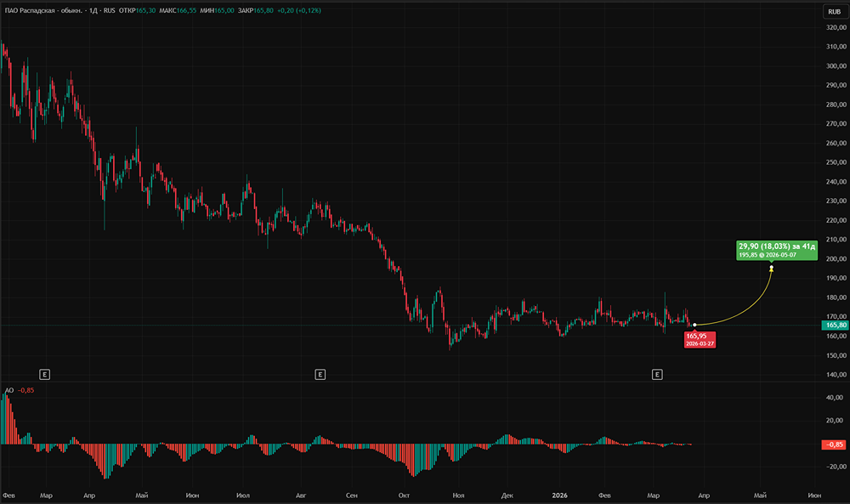Image resolution: width=850 pixels, height=504 pixels.
Task: Click the 300,00 price axis label
Action: click(836, 66)
